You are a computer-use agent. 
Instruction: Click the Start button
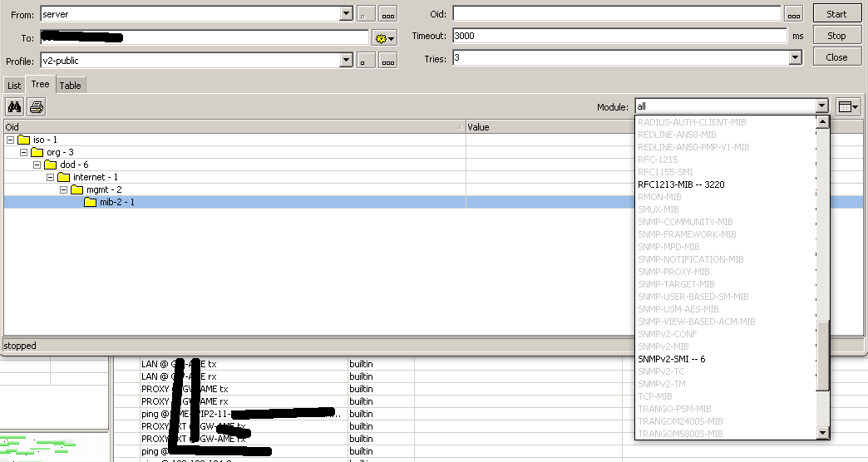click(836, 14)
